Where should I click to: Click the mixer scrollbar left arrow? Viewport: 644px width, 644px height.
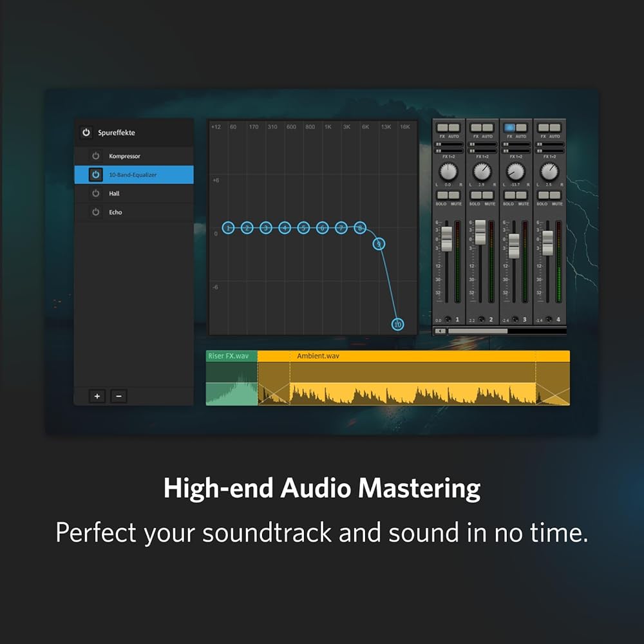pyautogui.click(x=440, y=331)
